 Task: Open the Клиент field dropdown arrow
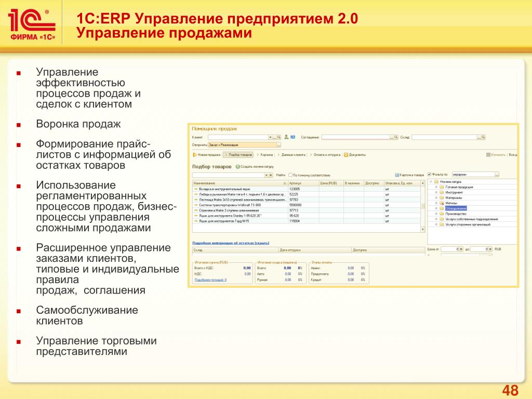point(270,137)
